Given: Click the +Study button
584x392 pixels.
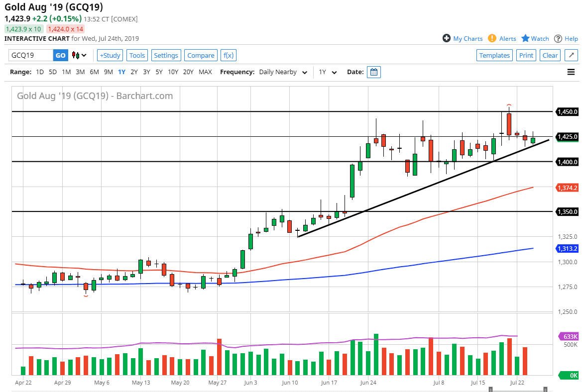Looking at the screenshot, I should point(110,55).
